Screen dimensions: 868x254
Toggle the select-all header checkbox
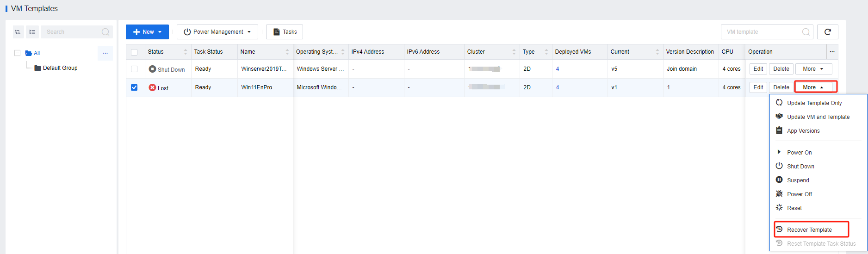[x=134, y=52]
